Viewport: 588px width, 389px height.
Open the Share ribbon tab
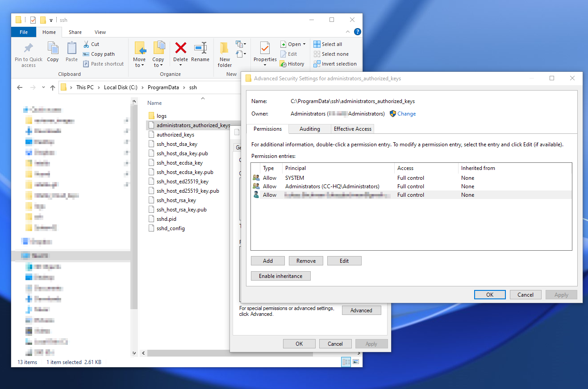tap(75, 32)
